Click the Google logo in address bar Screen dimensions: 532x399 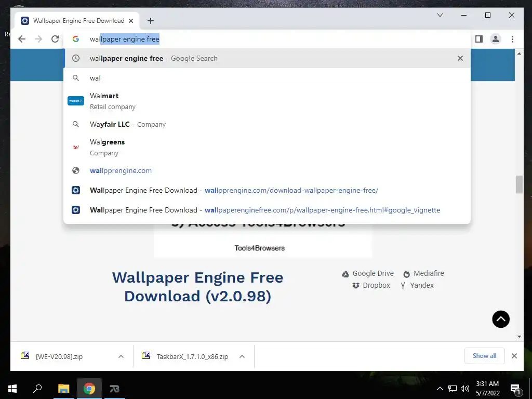coord(76,39)
